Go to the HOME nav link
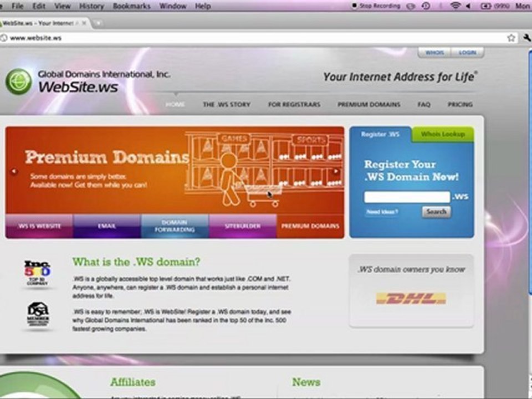 (x=175, y=104)
